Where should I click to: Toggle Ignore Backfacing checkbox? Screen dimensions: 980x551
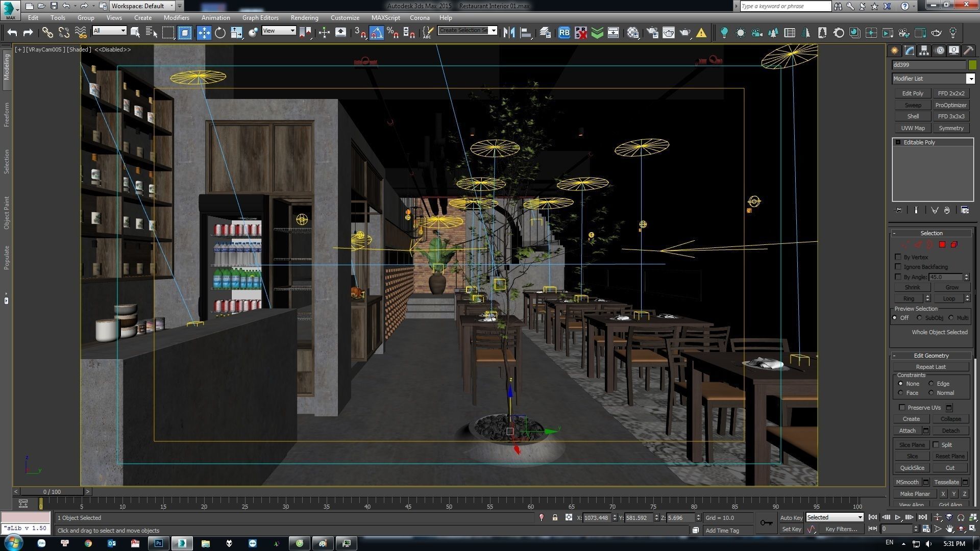pos(898,266)
